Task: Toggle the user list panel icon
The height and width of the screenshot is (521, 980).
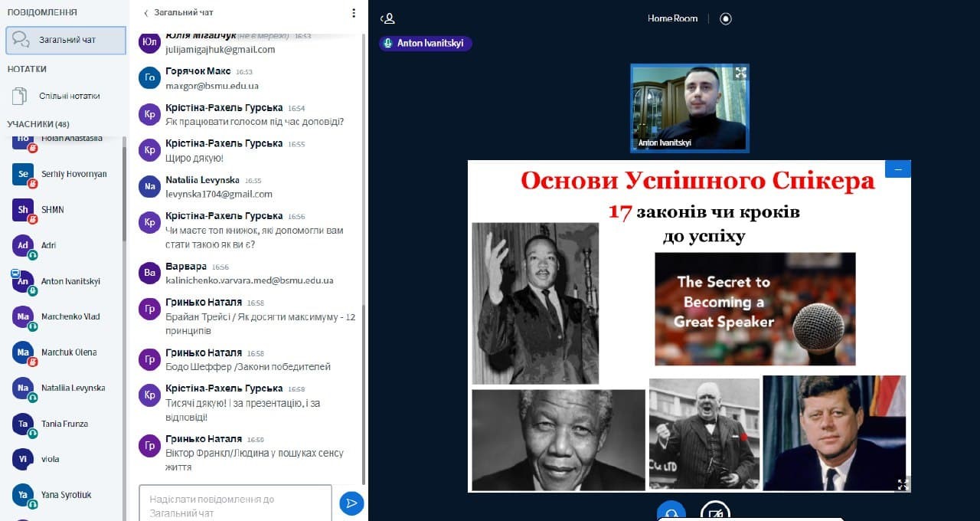Action: (x=388, y=18)
